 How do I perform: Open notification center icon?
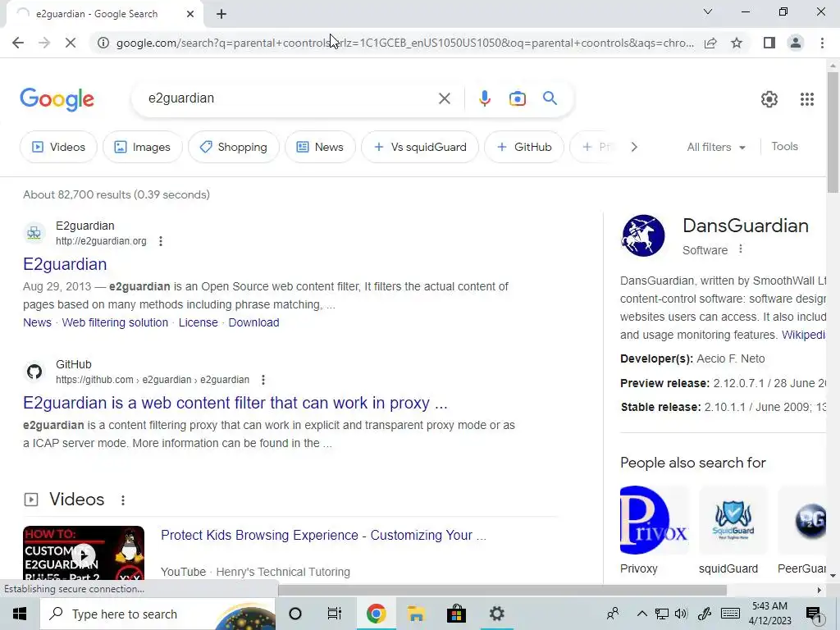point(814,614)
